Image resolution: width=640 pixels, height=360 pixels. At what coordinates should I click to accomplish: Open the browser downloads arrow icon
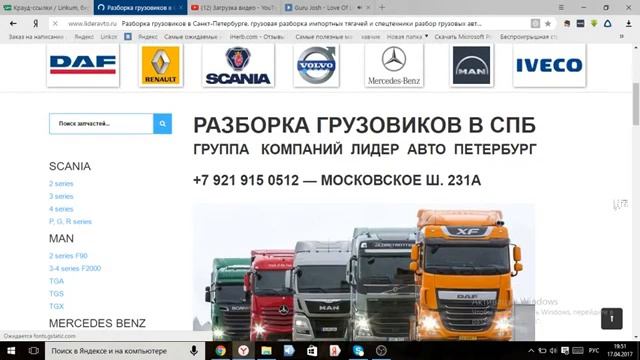click(629, 24)
